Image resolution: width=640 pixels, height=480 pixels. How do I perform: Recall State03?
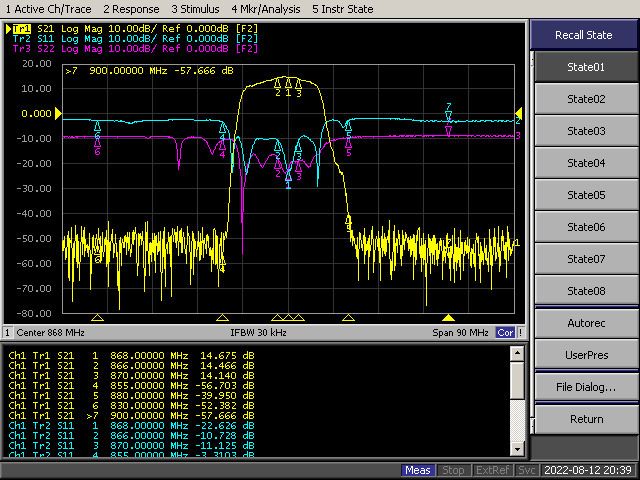click(586, 131)
